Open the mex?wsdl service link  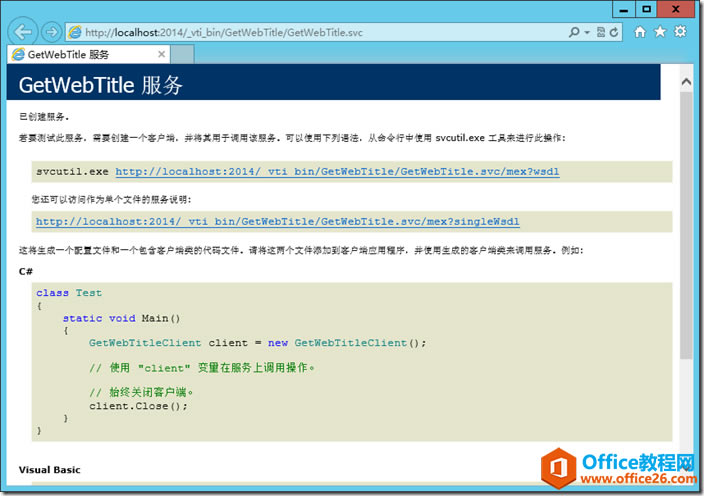pos(337,171)
